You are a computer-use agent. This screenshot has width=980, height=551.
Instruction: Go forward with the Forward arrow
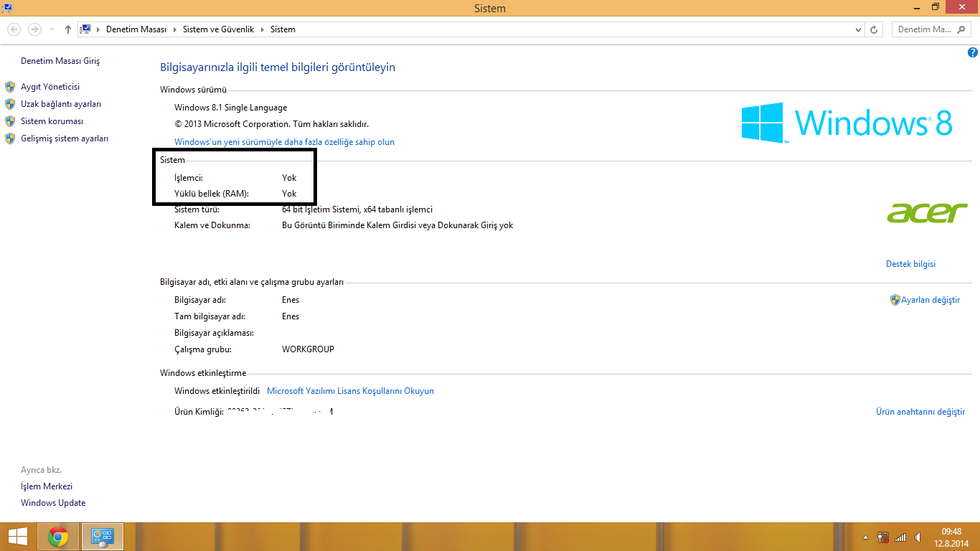pos(34,29)
